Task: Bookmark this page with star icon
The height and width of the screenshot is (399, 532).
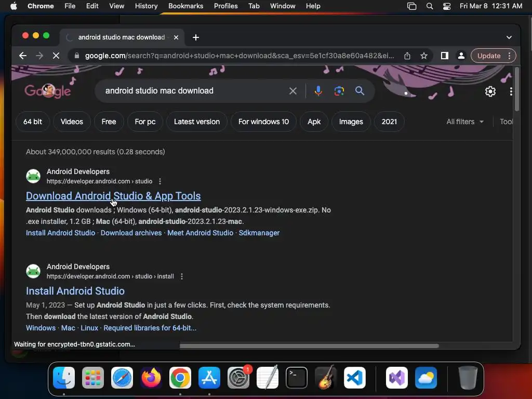Action: (424, 56)
